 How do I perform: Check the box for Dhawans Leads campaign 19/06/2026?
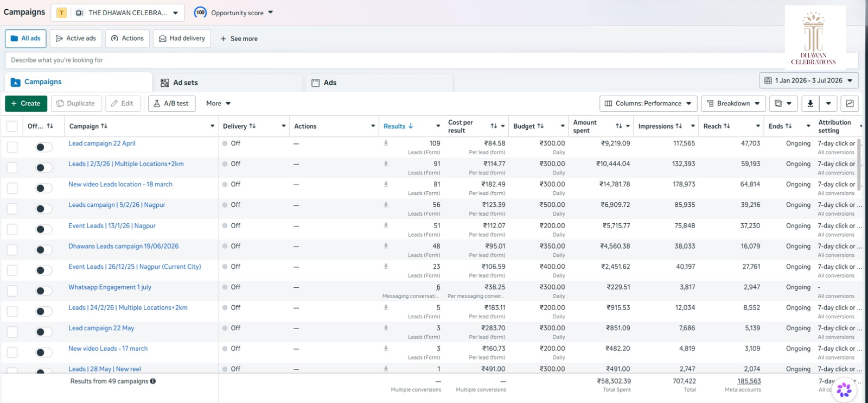[x=12, y=250]
